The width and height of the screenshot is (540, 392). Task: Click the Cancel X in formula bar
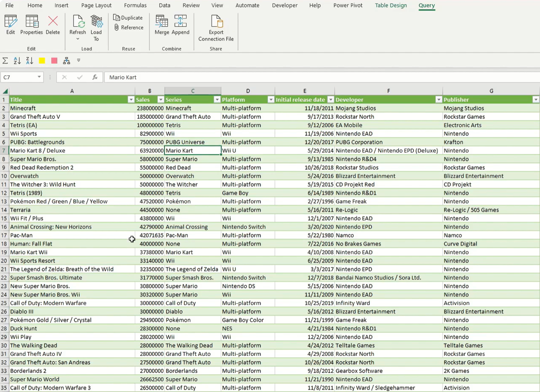pyautogui.click(x=64, y=77)
